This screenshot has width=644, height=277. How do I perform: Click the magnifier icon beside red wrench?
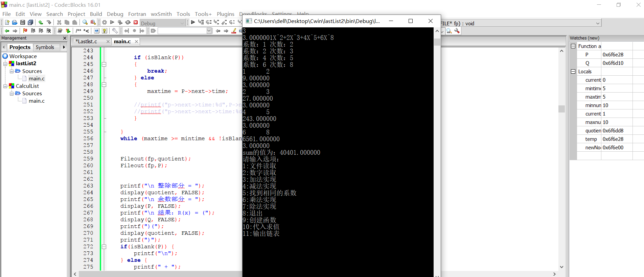coord(449,31)
